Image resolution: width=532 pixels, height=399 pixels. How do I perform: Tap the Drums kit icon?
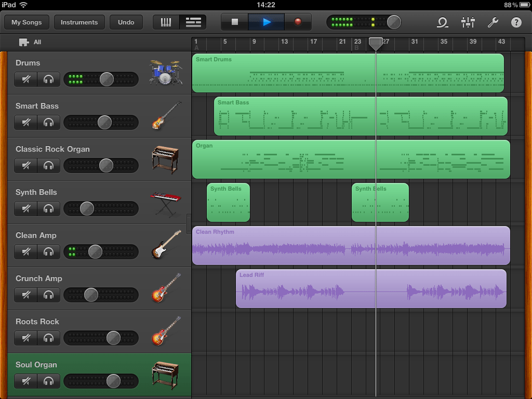pyautogui.click(x=166, y=72)
